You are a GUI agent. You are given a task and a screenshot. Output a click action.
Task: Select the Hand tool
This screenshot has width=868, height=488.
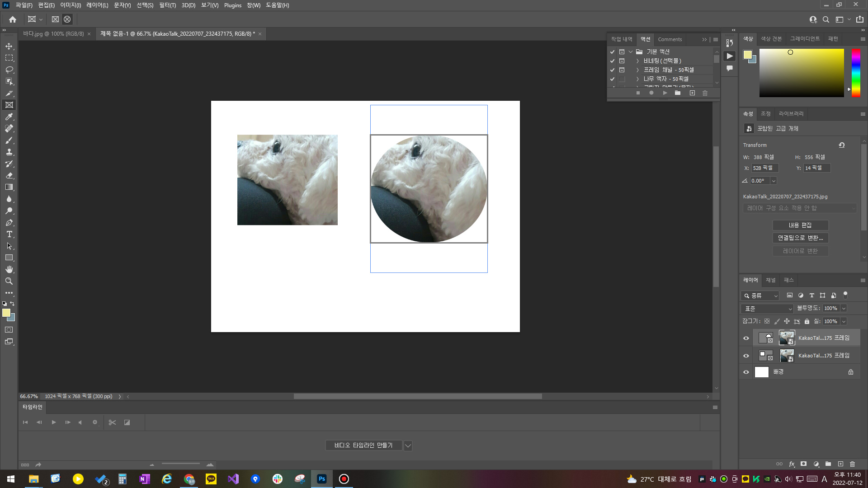pos(9,270)
